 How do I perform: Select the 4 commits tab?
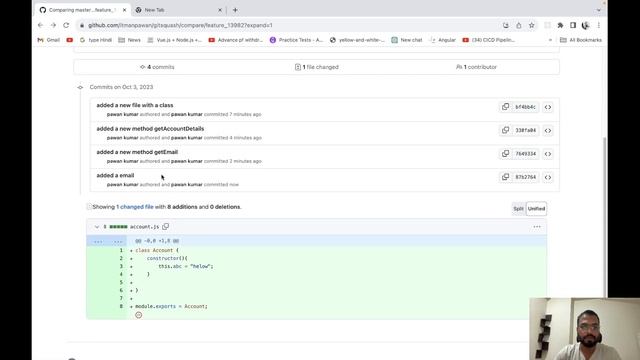157,67
